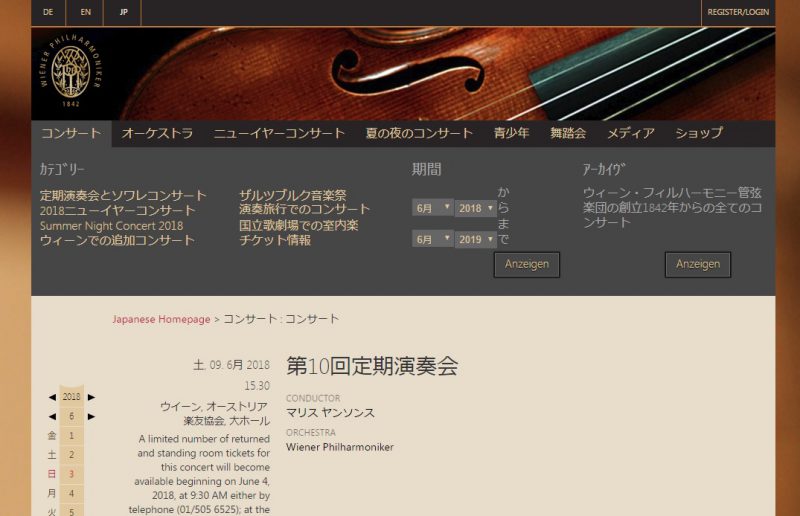The width and height of the screenshot is (800, 516).
Task: Open the start month 6月 dropdown
Action: tap(433, 208)
